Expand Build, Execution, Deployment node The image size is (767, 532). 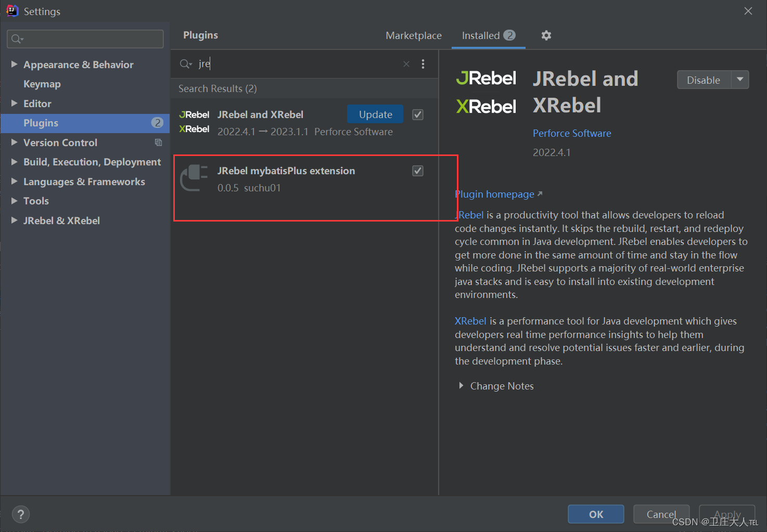pyautogui.click(x=14, y=162)
